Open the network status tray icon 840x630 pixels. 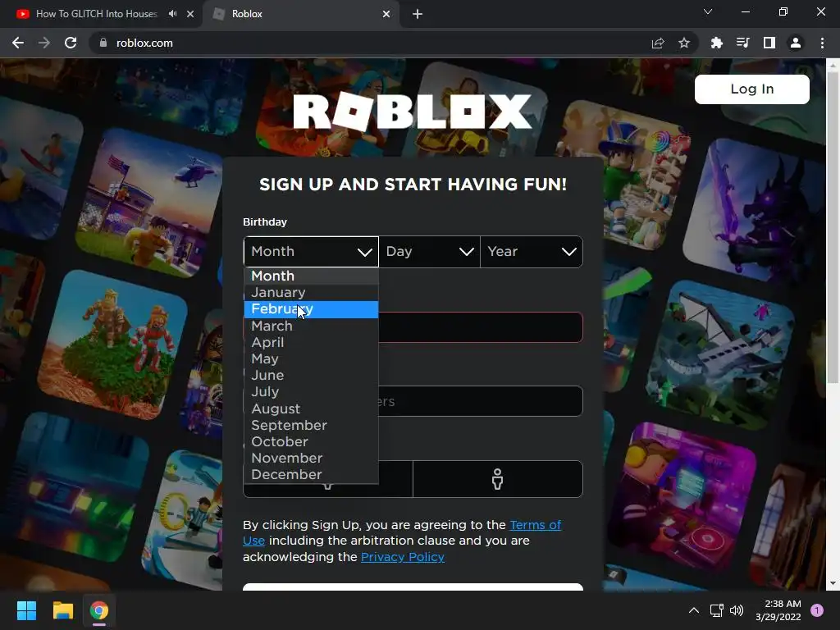click(x=716, y=610)
